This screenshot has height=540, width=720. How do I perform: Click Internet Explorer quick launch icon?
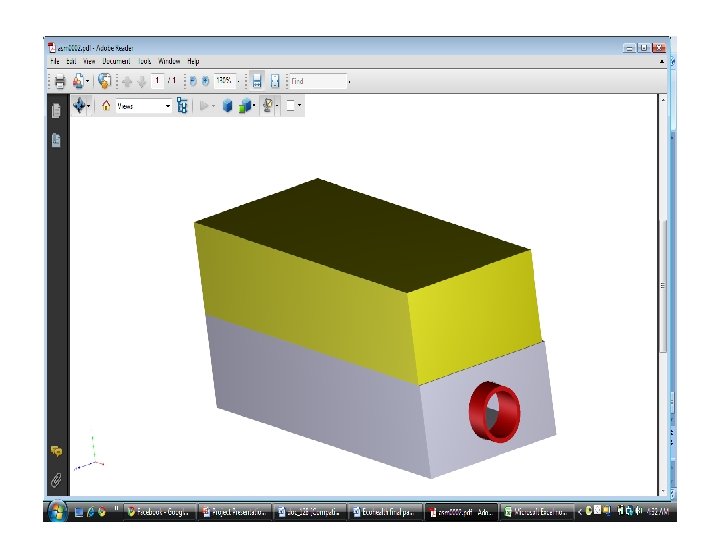(x=90, y=512)
